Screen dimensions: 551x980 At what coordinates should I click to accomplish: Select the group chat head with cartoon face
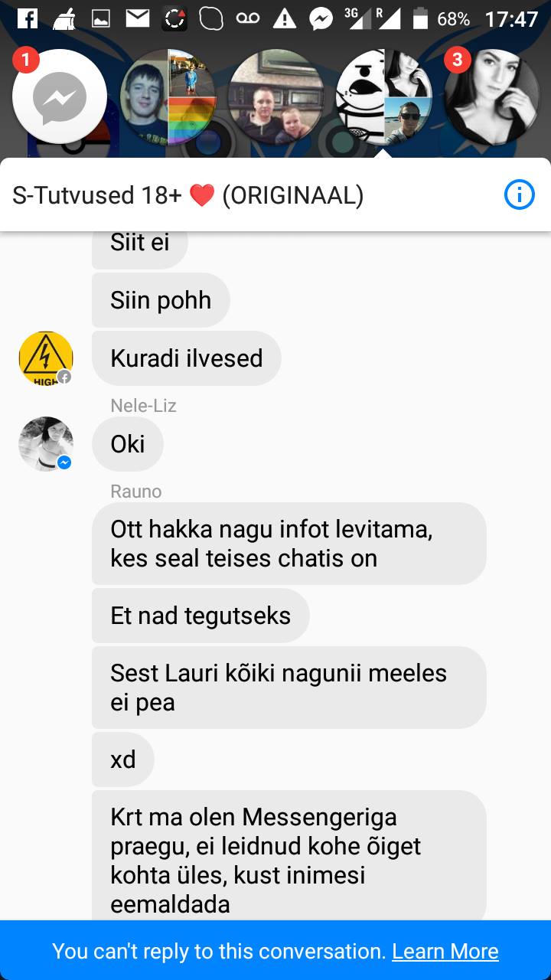(x=384, y=97)
